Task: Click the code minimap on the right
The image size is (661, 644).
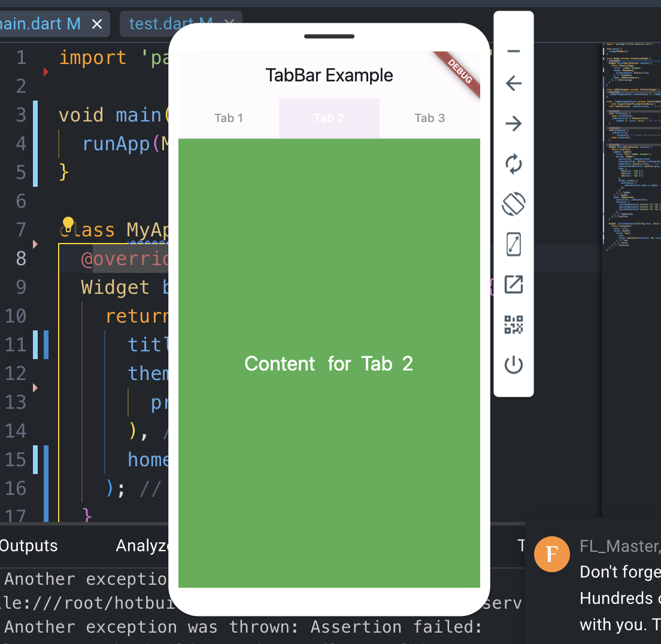Action: (632, 150)
